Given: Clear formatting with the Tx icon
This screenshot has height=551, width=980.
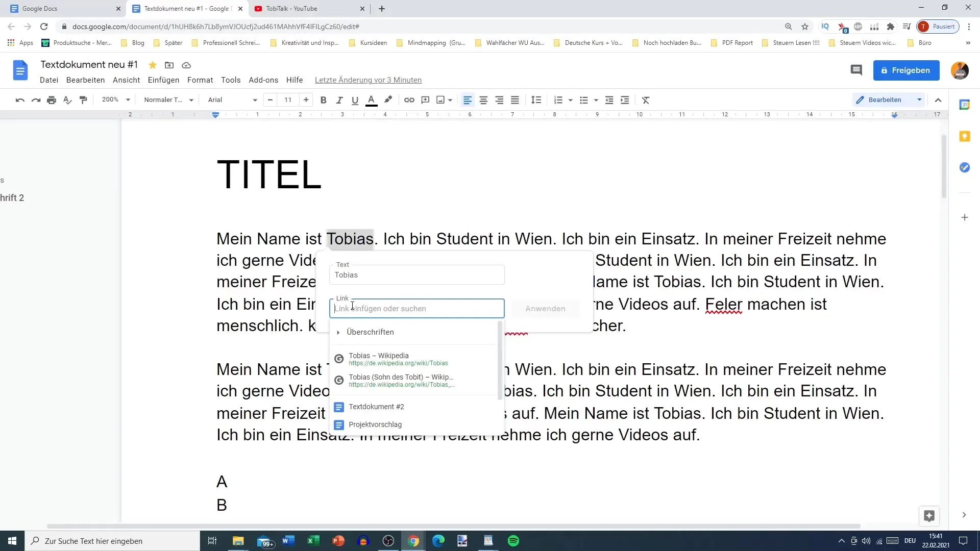Looking at the screenshot, I should click(x=646, y=100).
